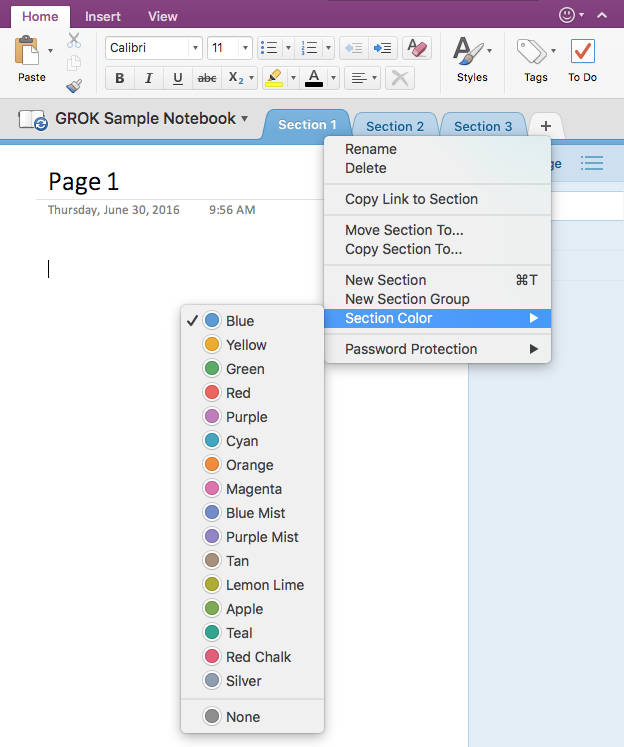Viewport: 624px width, 747px height.
Task: Toggle strikethrough formatting
Action: [x=207, y=78]
